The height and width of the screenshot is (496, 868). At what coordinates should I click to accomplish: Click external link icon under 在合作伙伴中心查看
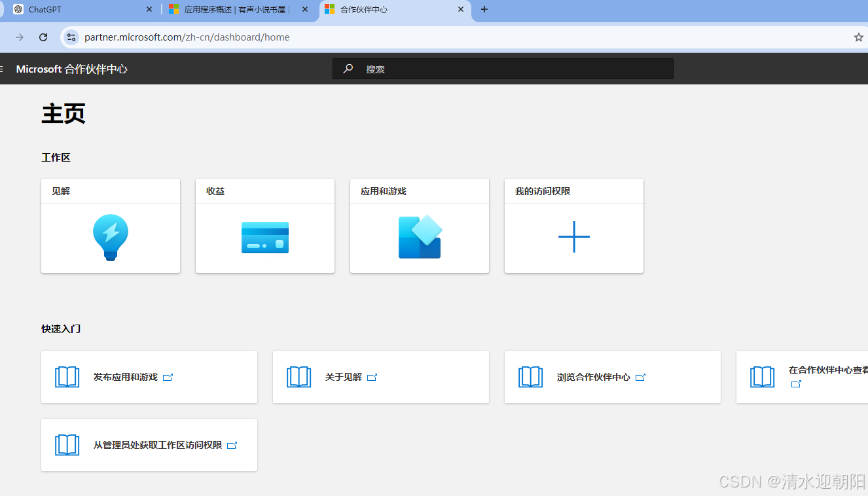click(796, 384)
